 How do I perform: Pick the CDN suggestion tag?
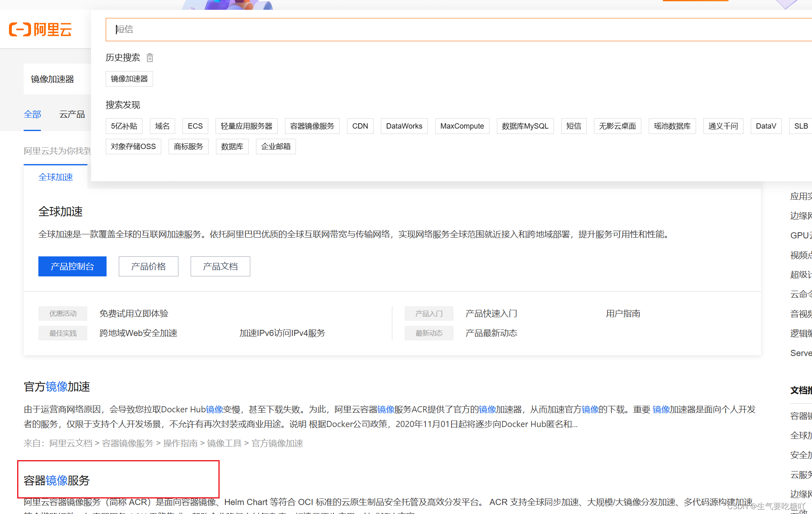click(360, 126)
